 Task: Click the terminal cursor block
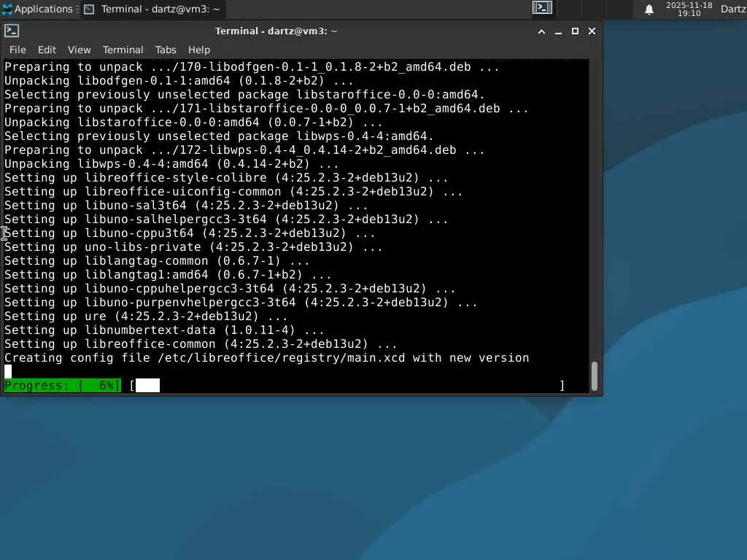8,372
